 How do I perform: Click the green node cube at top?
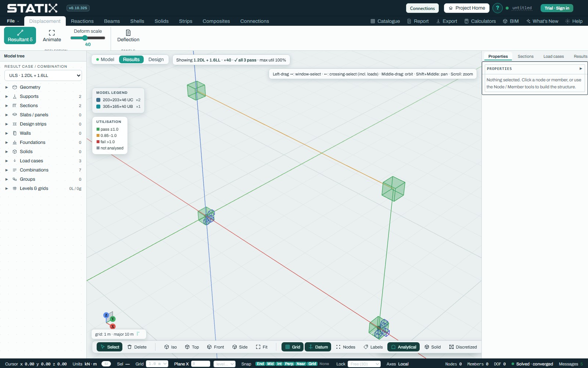tap(196, 91)
